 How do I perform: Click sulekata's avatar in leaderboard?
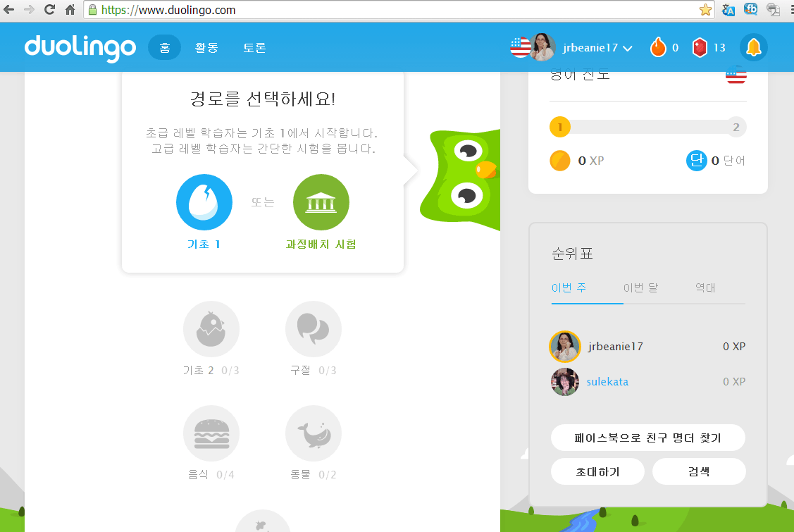565,382
